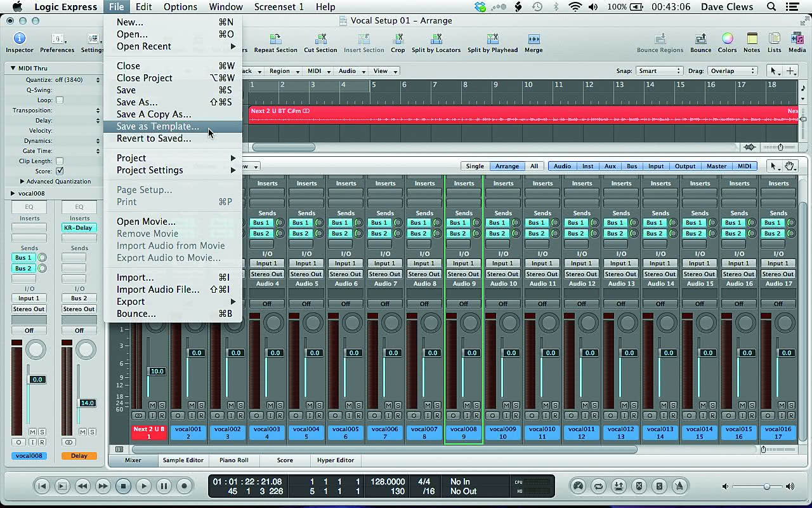Switch to the Sample Editor tab
The height and width of the screenshot is (508, 812).
click(x=183, y=460)
